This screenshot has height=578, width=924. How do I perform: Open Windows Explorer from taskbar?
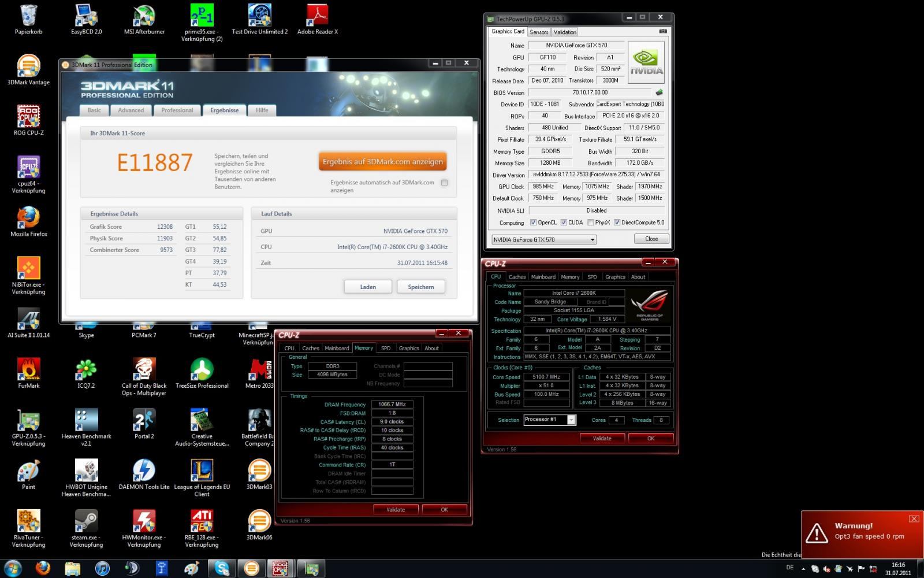click(73, 569)
